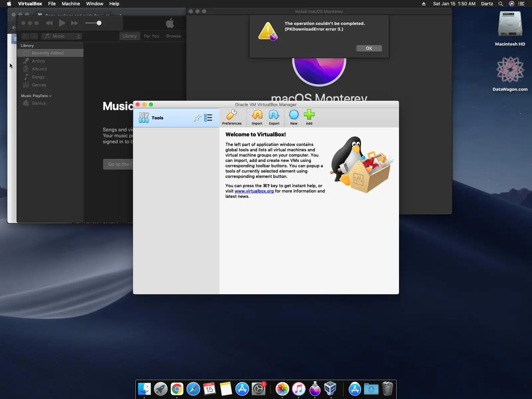This screenshot has height=399, width=532.
Task: Open Finder from the Dock
Action: tap(144, 389)
